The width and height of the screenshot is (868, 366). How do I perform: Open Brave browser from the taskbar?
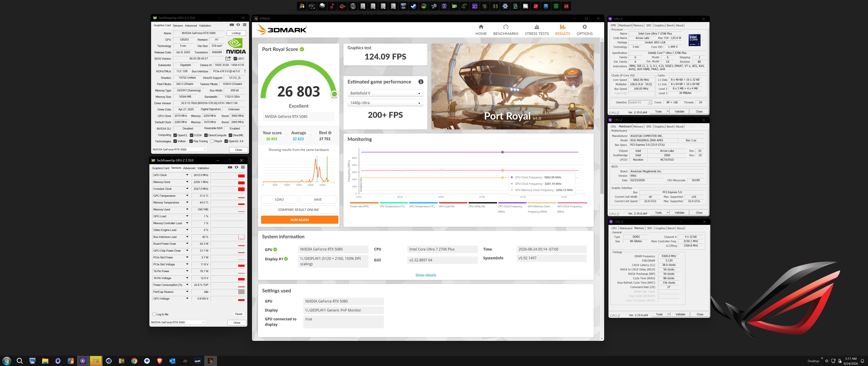[160, 361]
